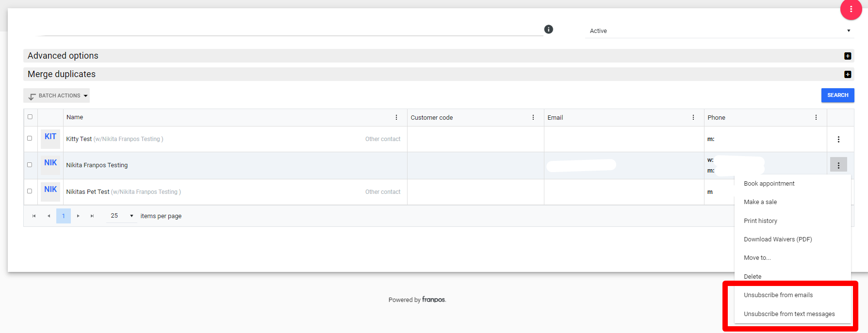Click NIK avatar for Nikitas Pet Test
Image resolution: width=868 pixels, height=333 pixels.
click(50, 191)
